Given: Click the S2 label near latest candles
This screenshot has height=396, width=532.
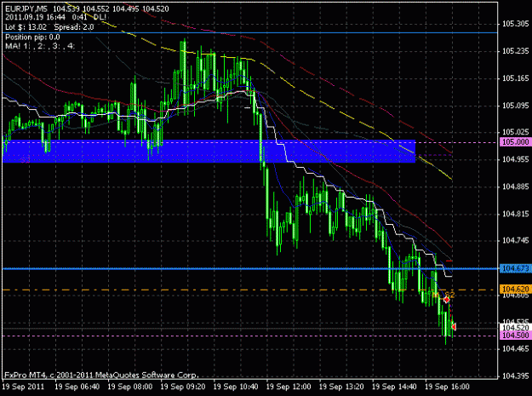Looking at the screenshot, I should 449,294.
